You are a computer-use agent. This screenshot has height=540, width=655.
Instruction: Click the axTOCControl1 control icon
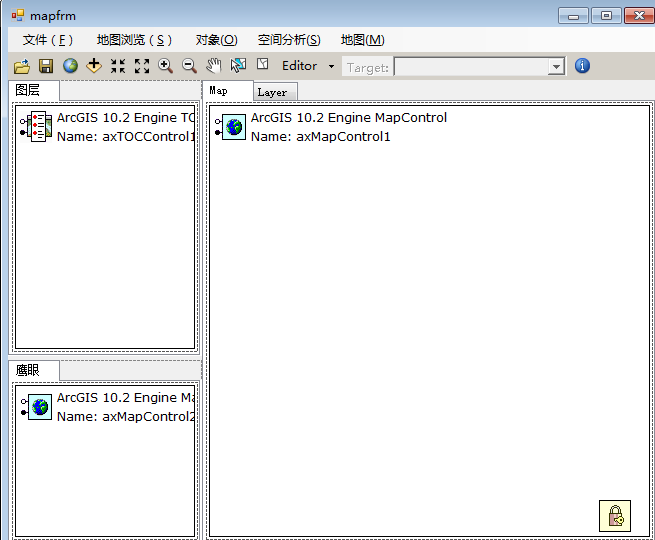coord(36,126)
